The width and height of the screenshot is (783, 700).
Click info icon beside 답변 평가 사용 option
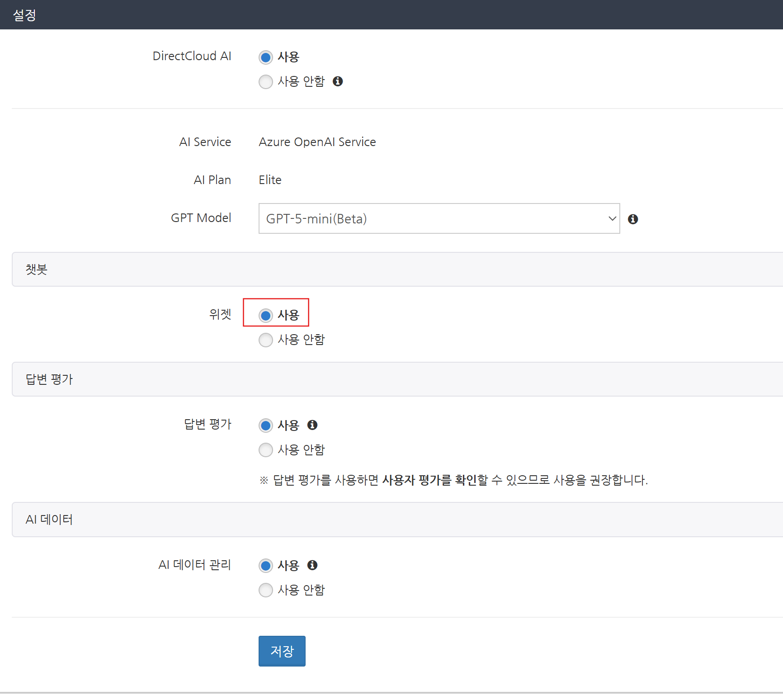coord(312,425)
